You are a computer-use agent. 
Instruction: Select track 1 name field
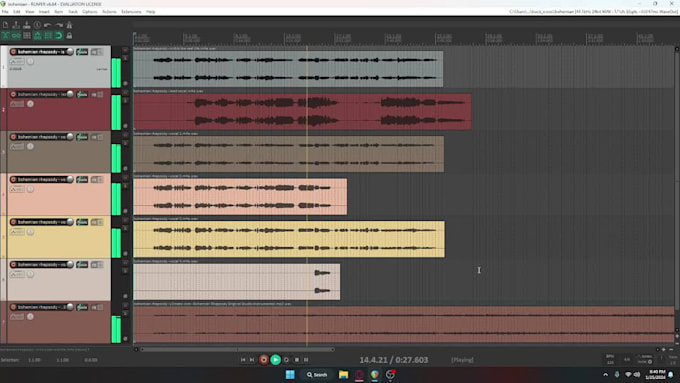coord(41,52)
